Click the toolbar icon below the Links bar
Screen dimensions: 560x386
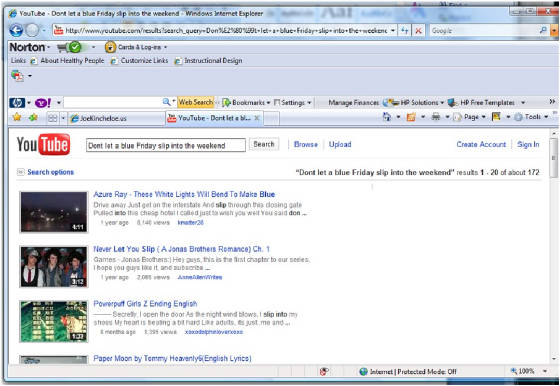[x=17, y=76]
